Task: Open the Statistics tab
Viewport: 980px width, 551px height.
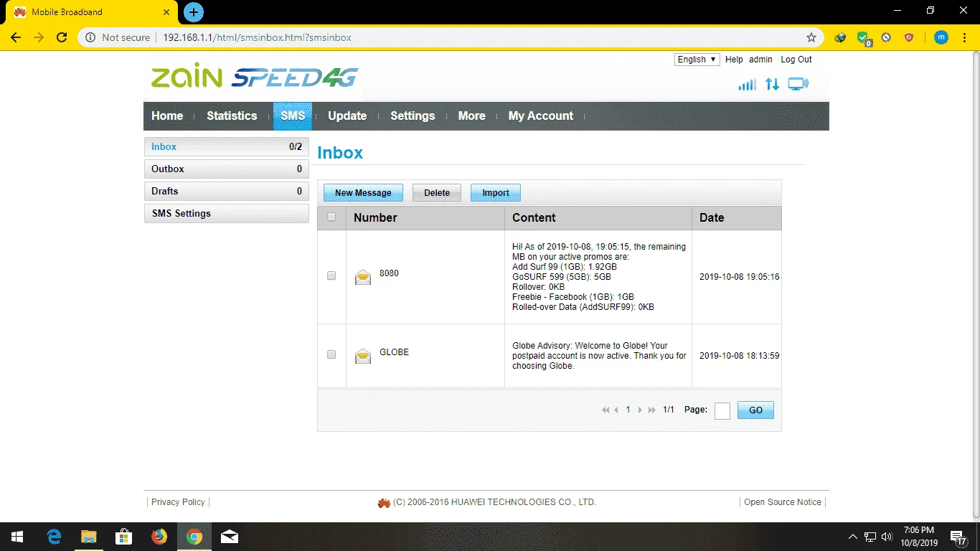Action: [232, 116]
